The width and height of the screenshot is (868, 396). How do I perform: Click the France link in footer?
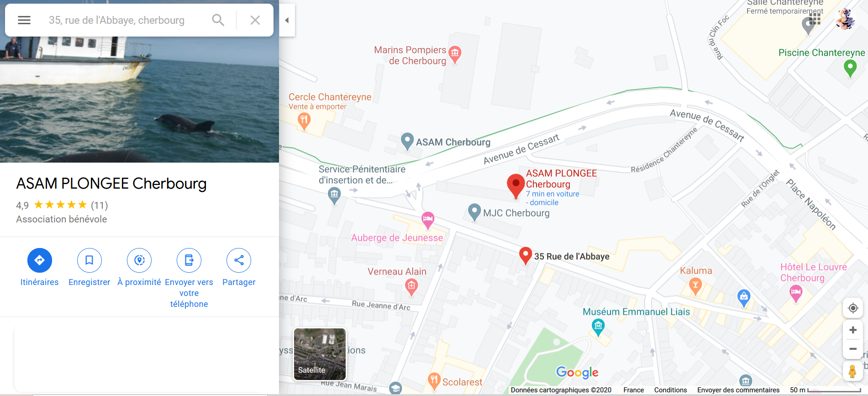pyautogui.click(x=634, y=390)
